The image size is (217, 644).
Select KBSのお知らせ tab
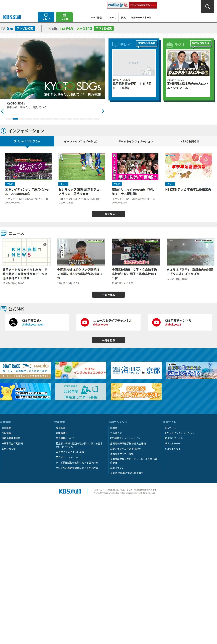190,141
